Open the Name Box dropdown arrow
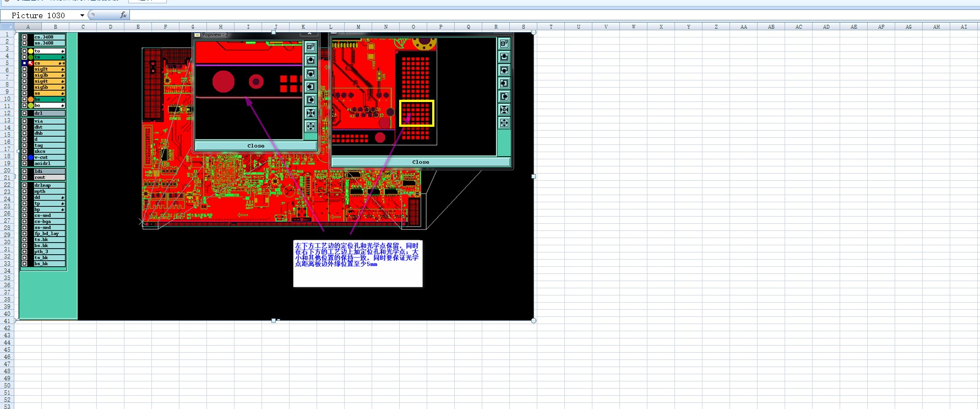980x409 pixels. click(x=82, y=15)
